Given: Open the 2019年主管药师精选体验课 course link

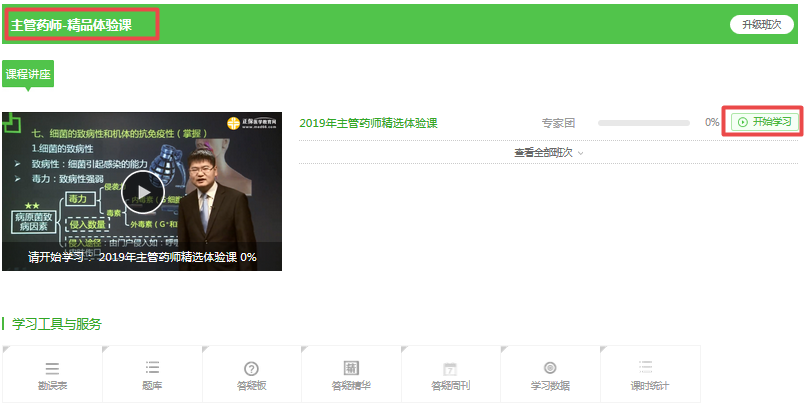Looking at the screenshot, I should (368, 123).
